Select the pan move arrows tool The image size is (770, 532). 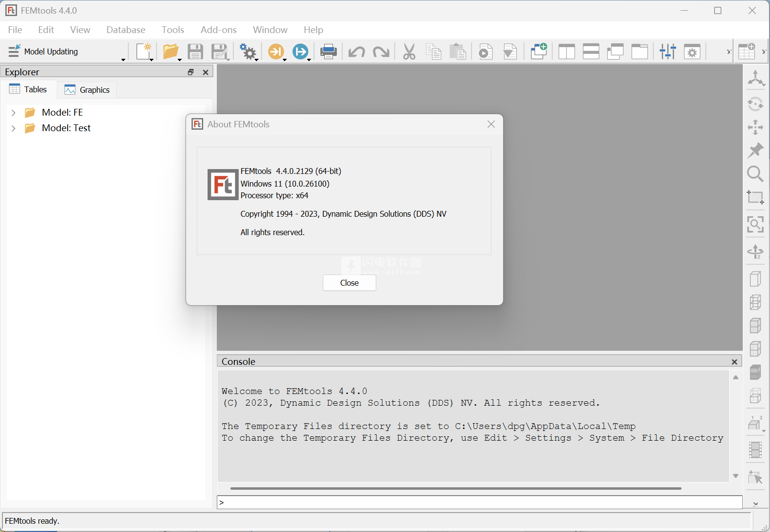[755, 127]
